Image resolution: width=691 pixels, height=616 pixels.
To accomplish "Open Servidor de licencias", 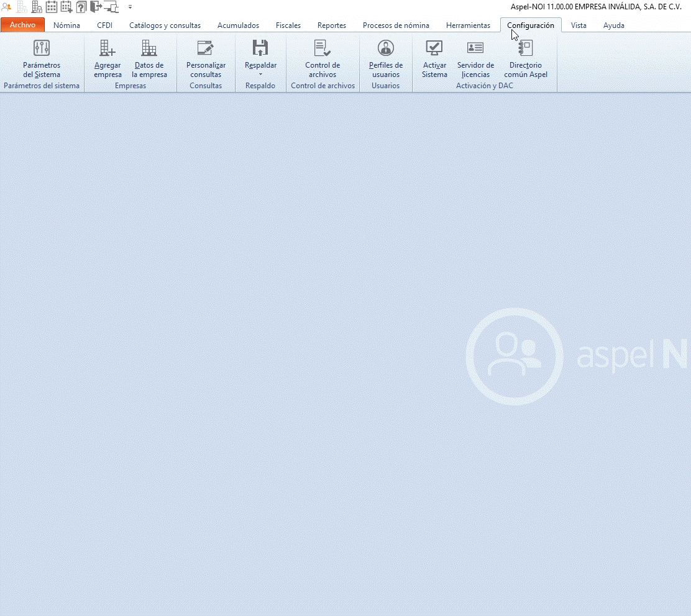I will (x=475, y=59).
